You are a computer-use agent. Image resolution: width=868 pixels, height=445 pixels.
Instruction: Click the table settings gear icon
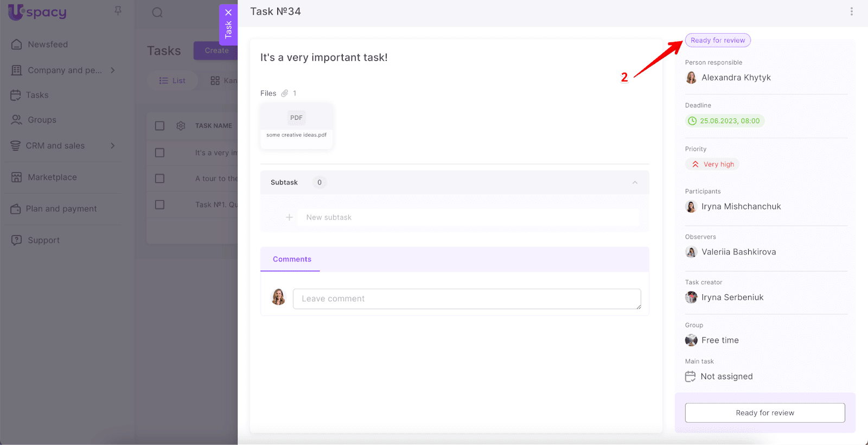click(181, 126)
